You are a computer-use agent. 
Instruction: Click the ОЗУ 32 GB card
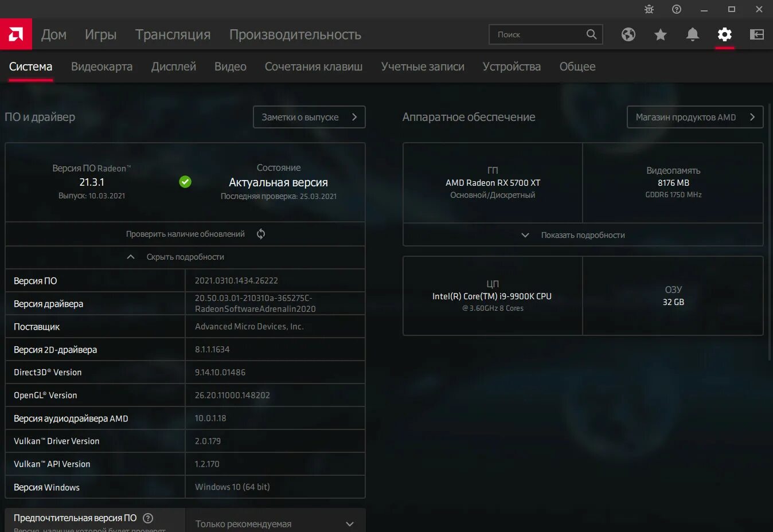[x=673, y=296]
